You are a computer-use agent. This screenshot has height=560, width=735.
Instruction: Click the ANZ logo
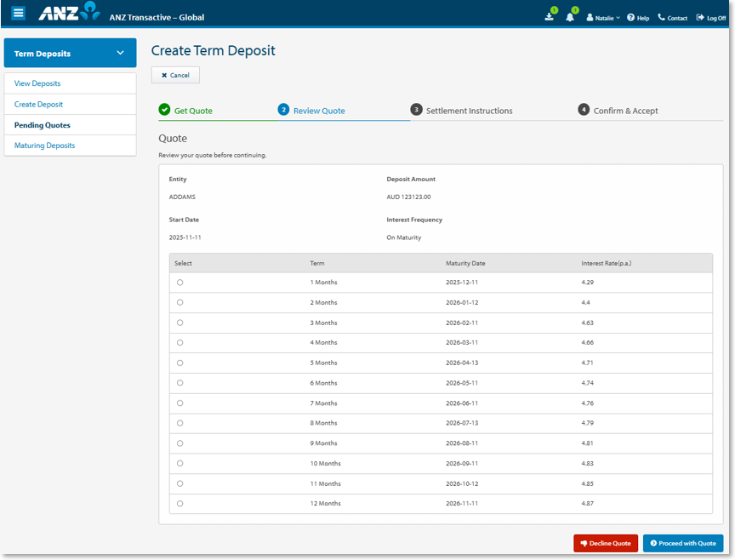(69, 14)
